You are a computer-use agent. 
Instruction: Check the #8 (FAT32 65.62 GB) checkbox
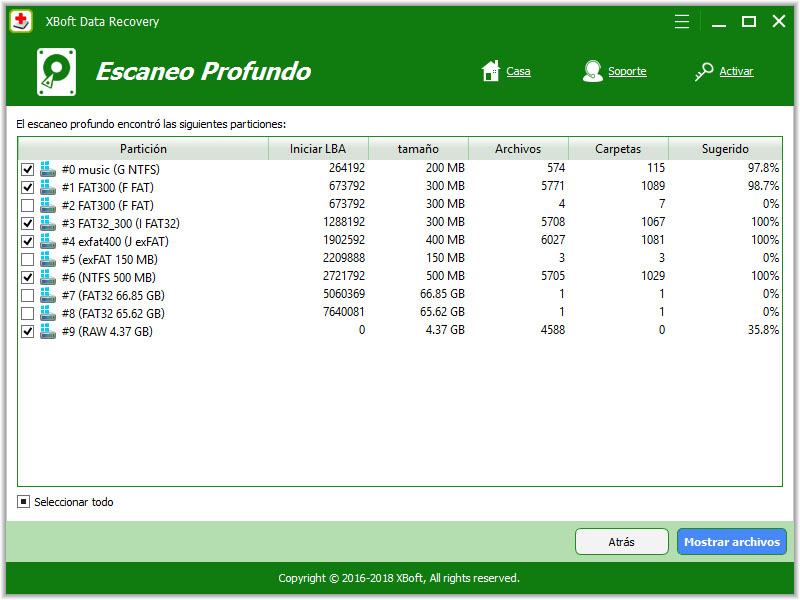pyautogui.click(x=28, y=313)
